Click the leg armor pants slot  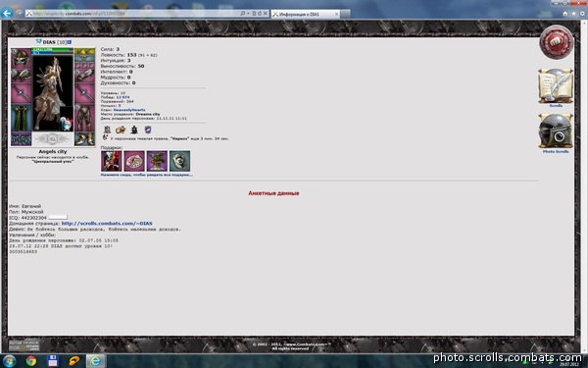tap(84, 118)
